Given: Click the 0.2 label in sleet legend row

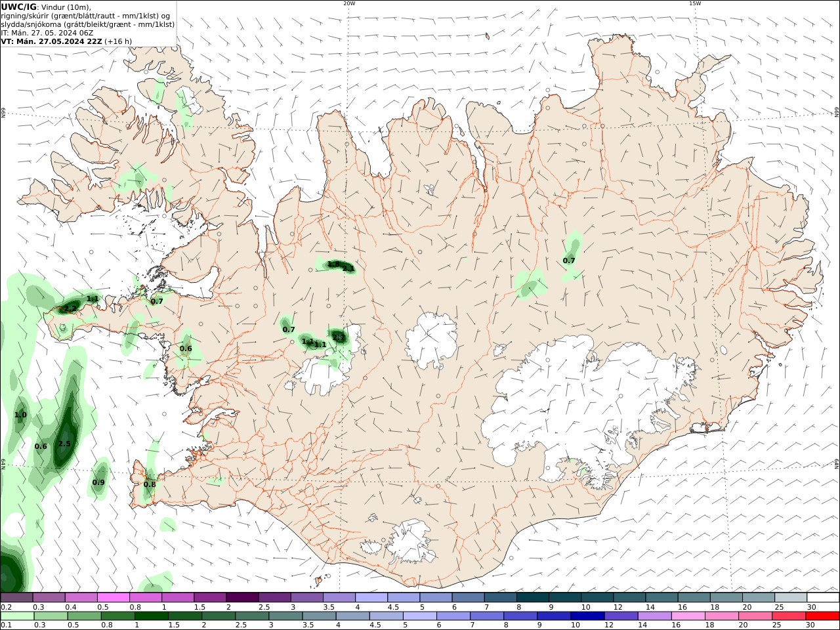Looking at the screenshot, I should click(6, 607).
